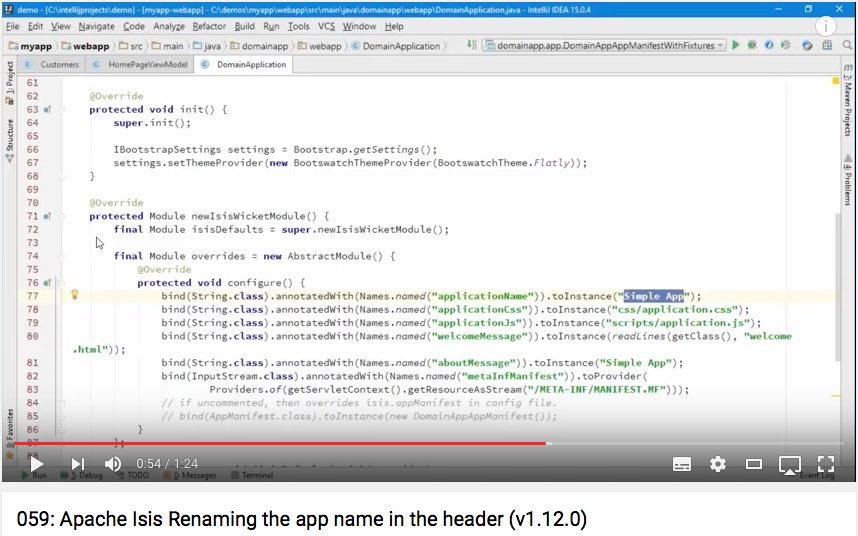Click the yellow intention lightbulb on line 77
858x536 pixels.
pyautogui.click(x=75, y=295)
